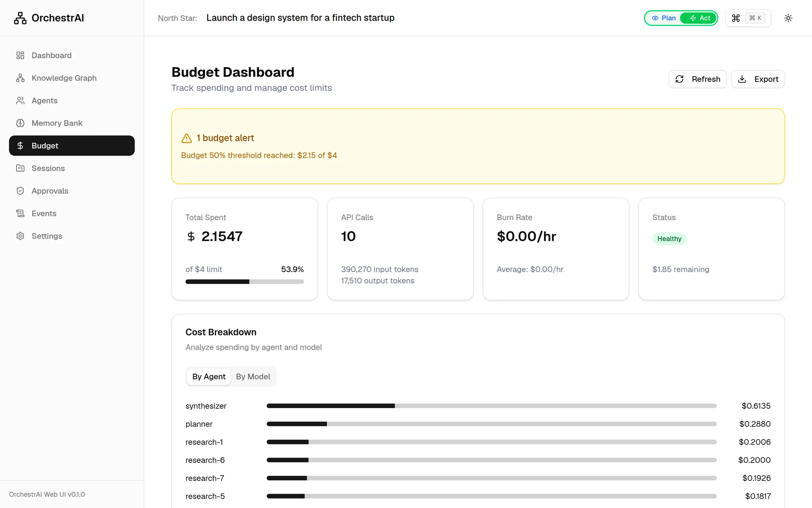Viewport: 812px width, 508px height.
Task: Click the Events log icon
Action: [x=20, y=213]
